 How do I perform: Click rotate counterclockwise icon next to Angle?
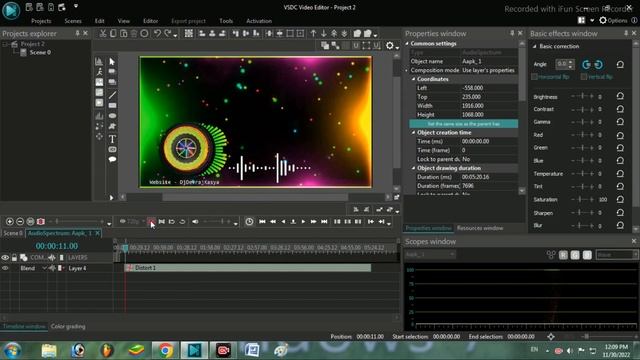coord(587,64)
